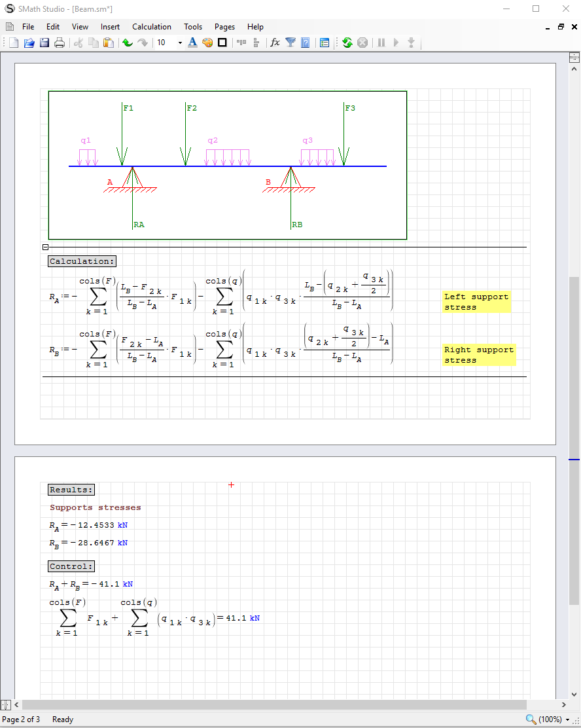Image resolution: width=581 pixels, height=728 pixels.
Task: Click the vertical scrollbar thumb
Action: tap(574, 439)
